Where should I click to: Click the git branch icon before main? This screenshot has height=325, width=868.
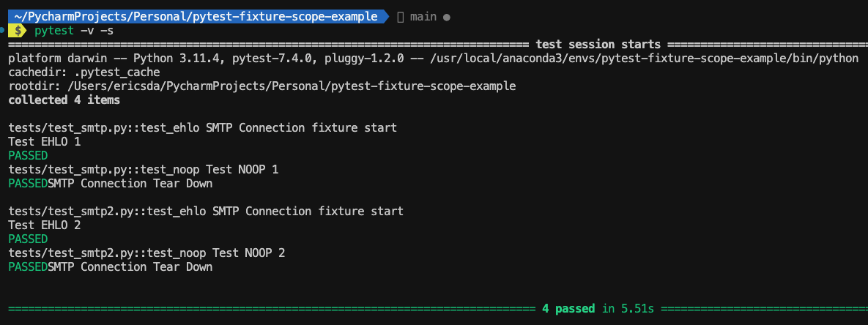[400, 17]
